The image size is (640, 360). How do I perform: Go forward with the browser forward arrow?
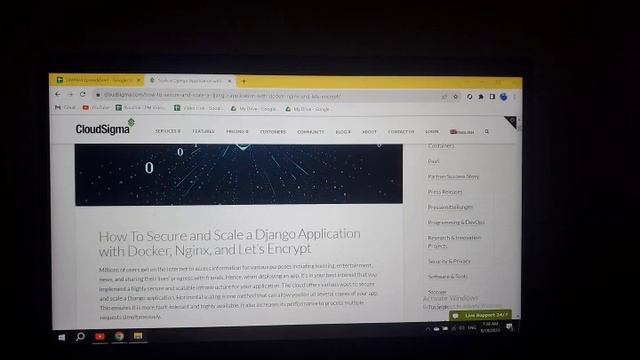click(x=70, y=94)
